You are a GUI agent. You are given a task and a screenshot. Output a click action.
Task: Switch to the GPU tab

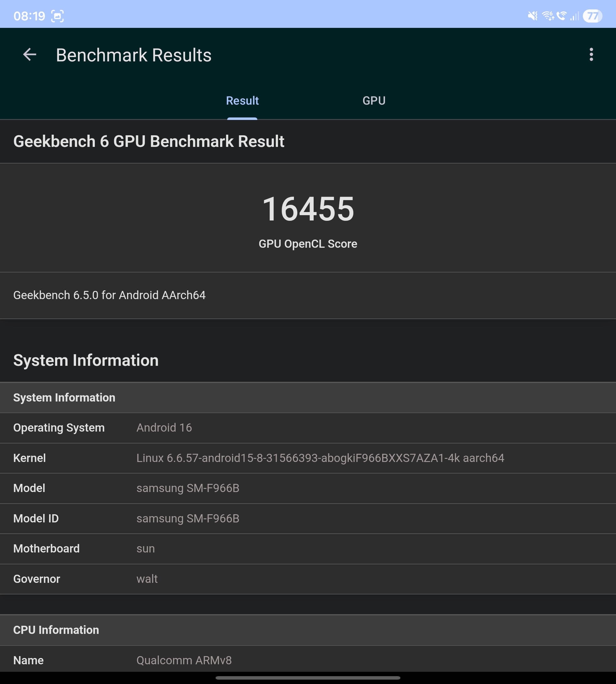click(374, 101)
